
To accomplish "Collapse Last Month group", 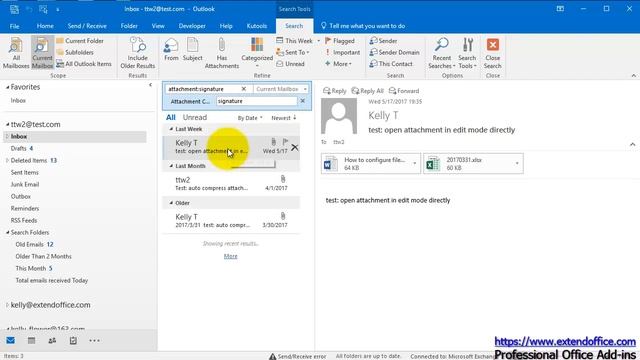I will [x=171, y=166].
